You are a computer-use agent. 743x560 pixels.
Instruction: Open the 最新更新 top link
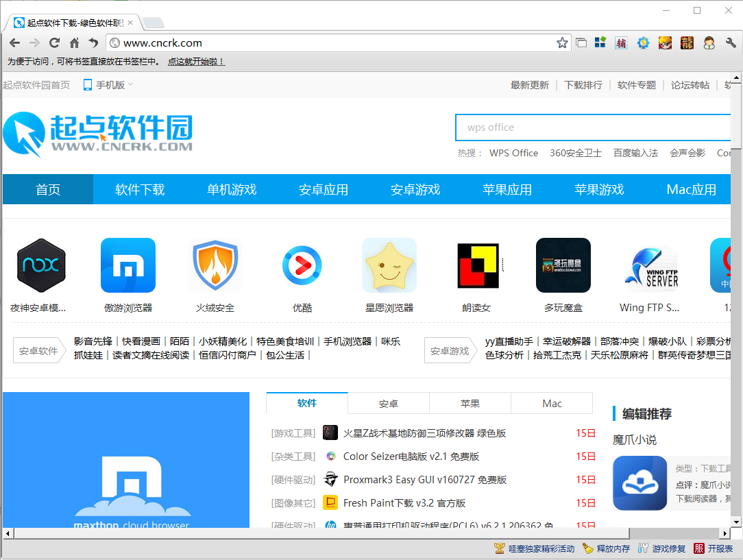click(x=530, y=85)
